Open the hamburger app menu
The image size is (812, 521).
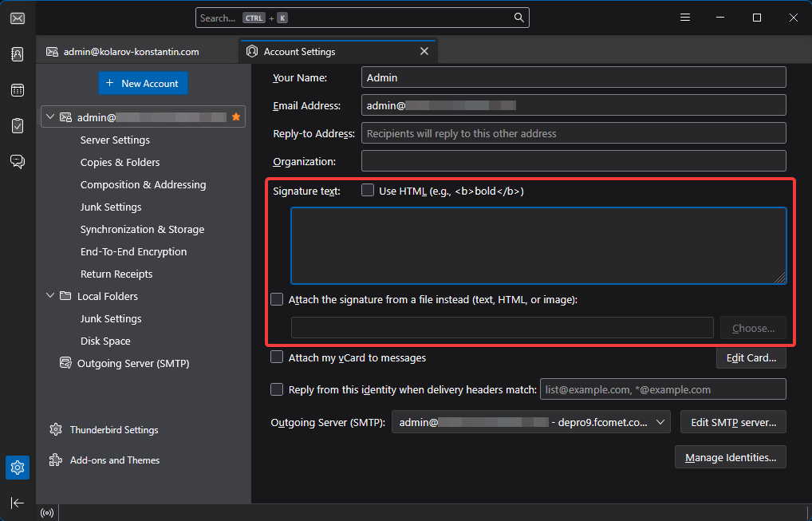point(685,18)
